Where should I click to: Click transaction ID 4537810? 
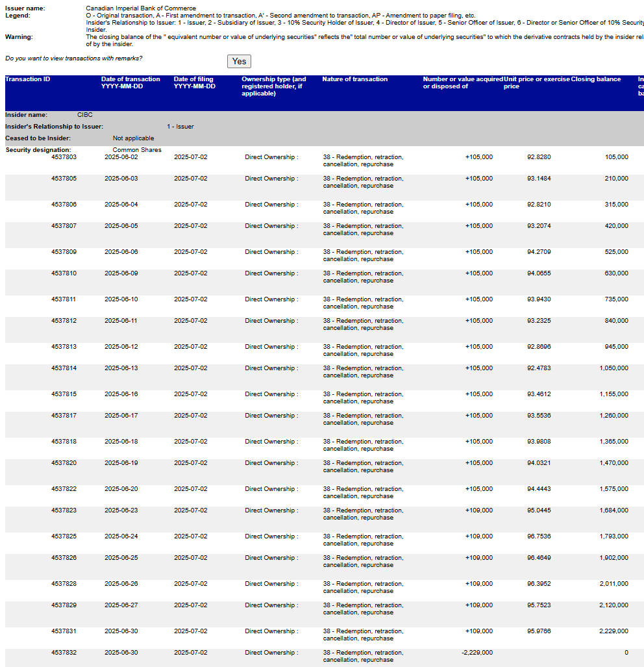(x=64, y=273)
